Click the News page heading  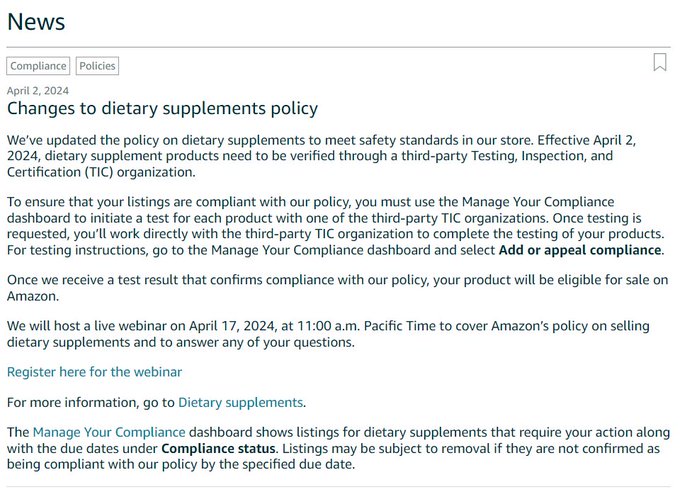click(36, 22)
